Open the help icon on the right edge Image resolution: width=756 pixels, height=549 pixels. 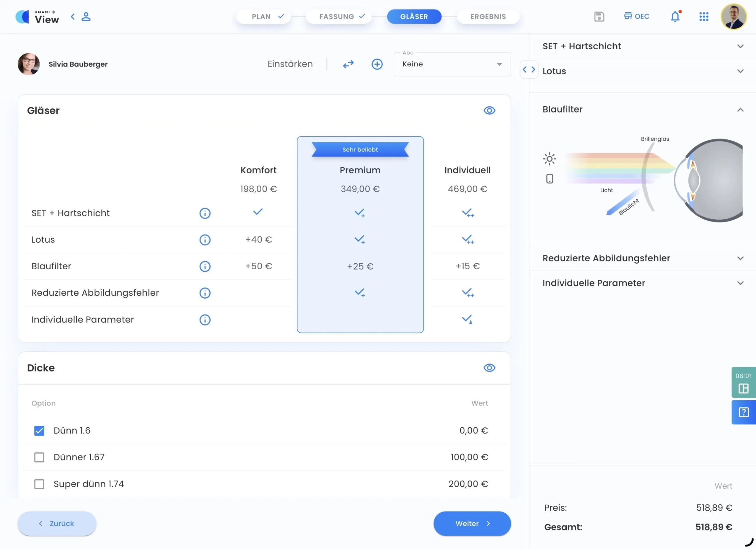(x=743, y=412)
